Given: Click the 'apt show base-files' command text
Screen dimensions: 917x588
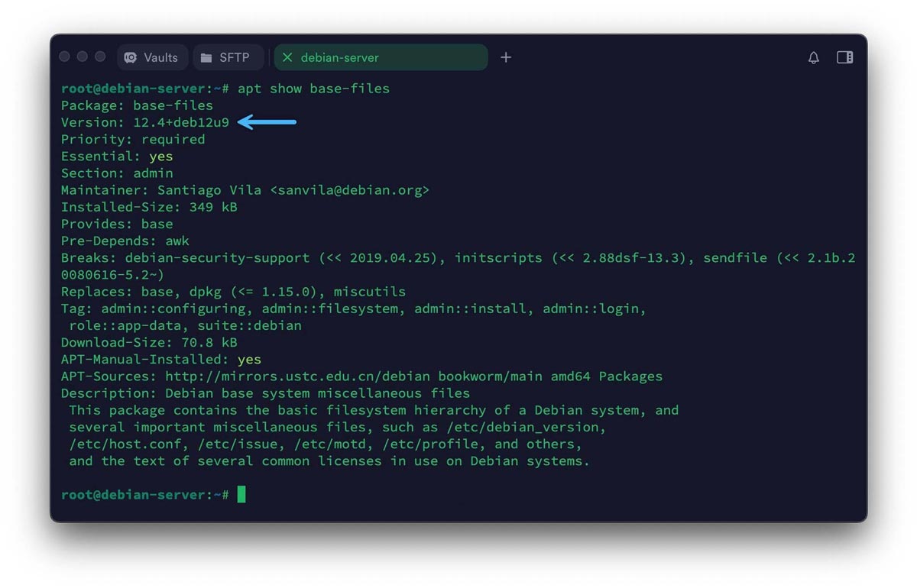Looking at the screenshot, I should [313, 89].
